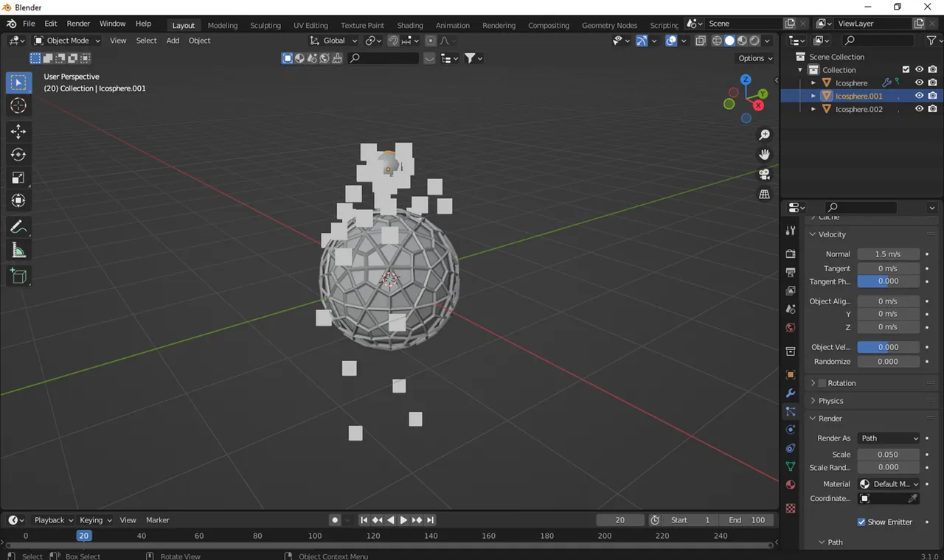Play the animation forward
The width and height of the screenshot is (944, 560).
[403, 519]
